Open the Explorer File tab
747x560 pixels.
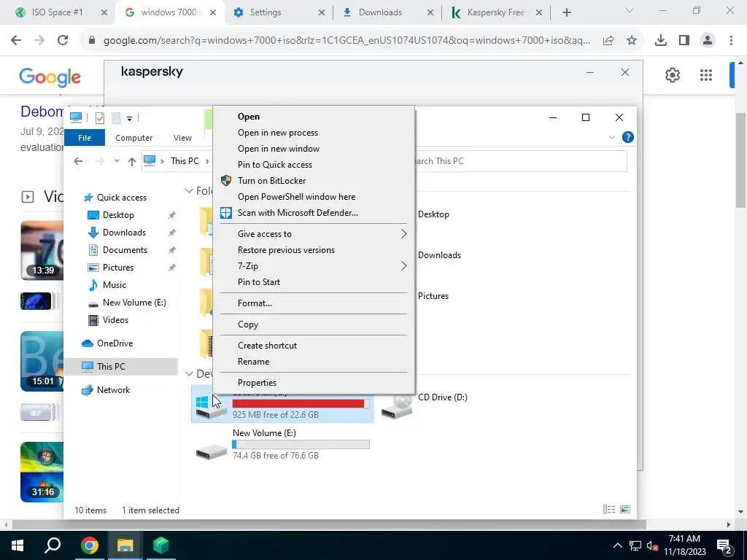[x=85, y=138]
